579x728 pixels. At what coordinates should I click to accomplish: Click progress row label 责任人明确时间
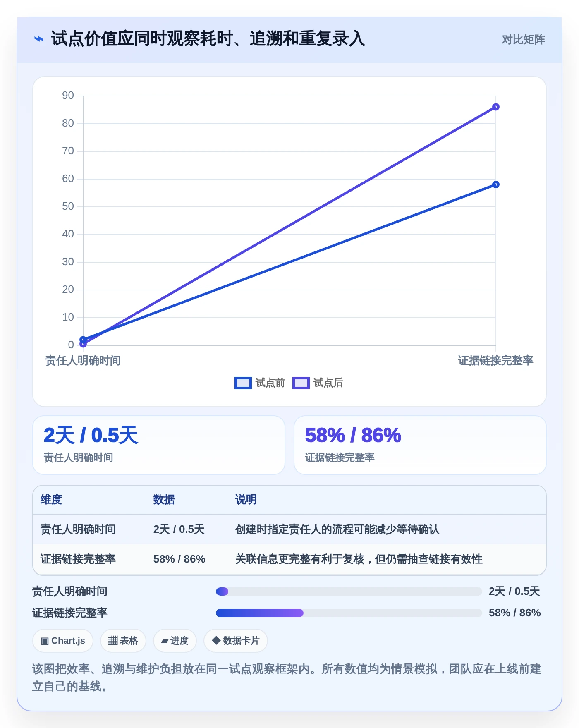(70, 591)
